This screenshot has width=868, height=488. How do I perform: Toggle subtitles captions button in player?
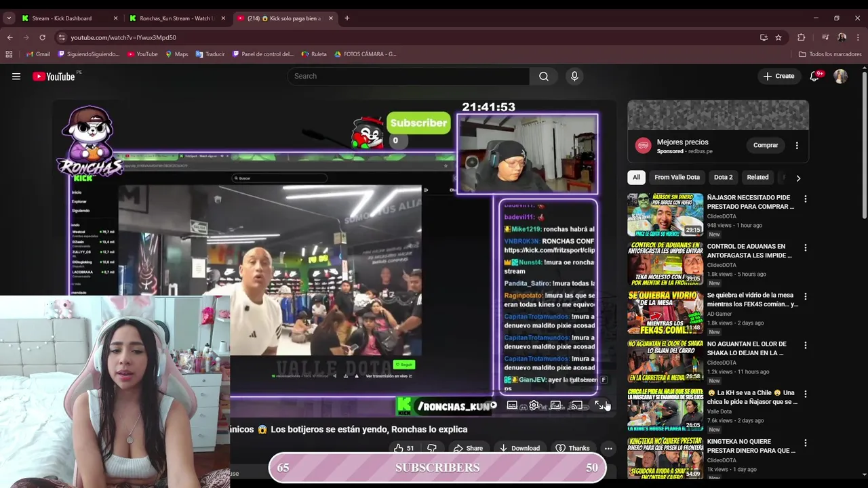512,405
